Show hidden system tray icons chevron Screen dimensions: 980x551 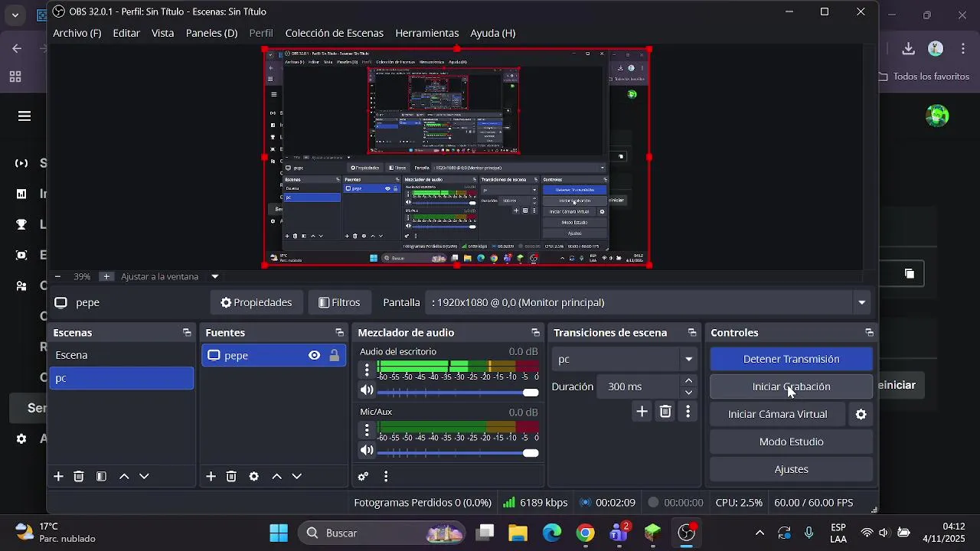point(759,533)
